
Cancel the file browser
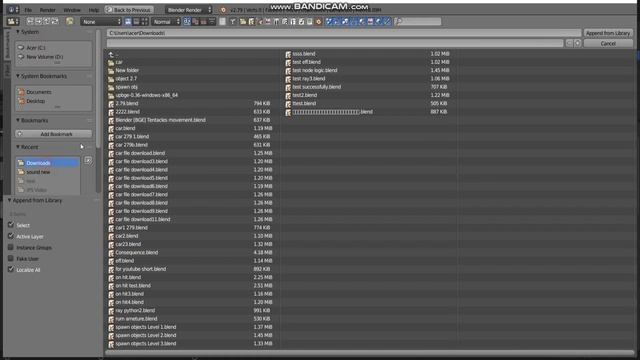pos(608,43)
